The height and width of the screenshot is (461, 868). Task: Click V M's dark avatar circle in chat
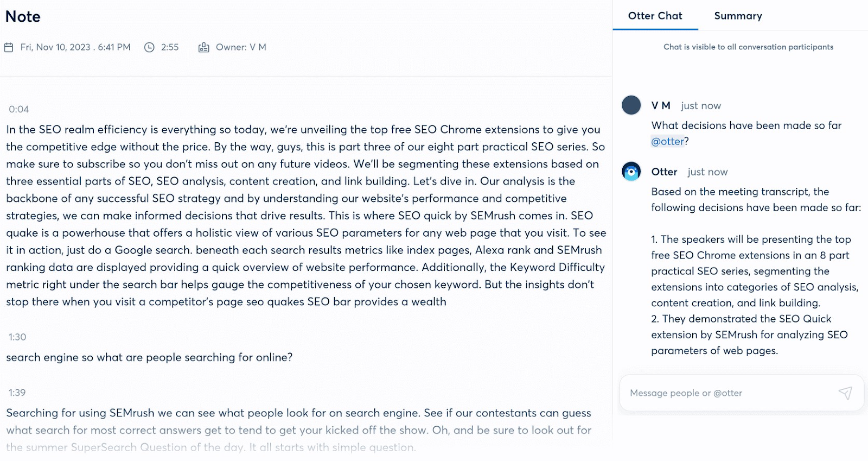pos(631,105)
